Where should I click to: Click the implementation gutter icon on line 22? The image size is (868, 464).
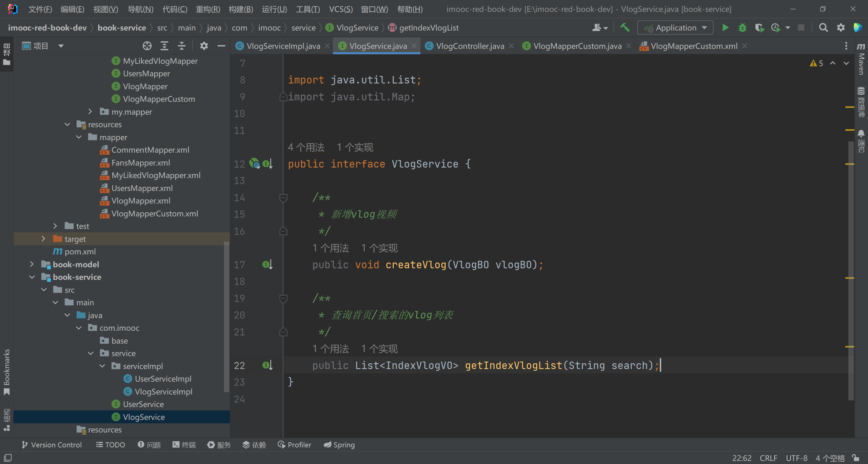point(267,365)
